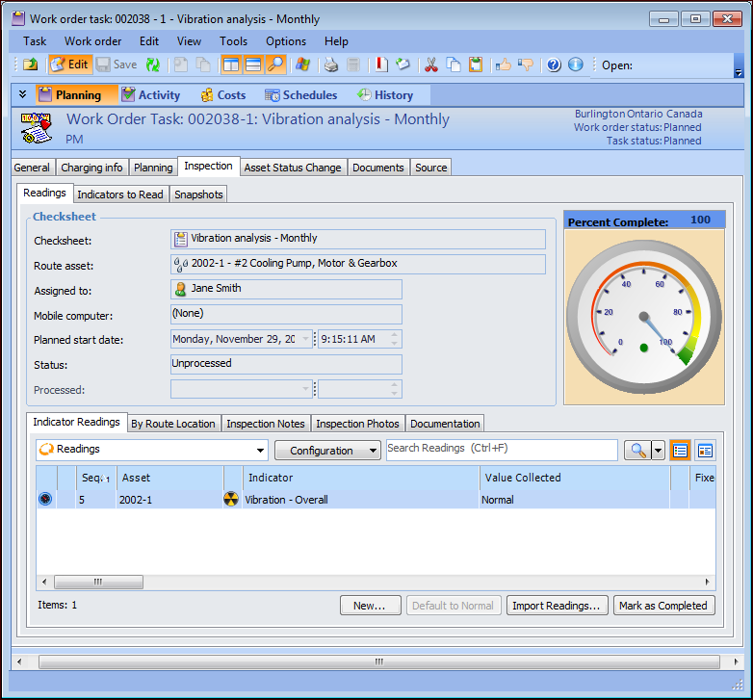753x700 pixels.
Task: Click the Search Readings text field
Action: click(x=501, y=450)
